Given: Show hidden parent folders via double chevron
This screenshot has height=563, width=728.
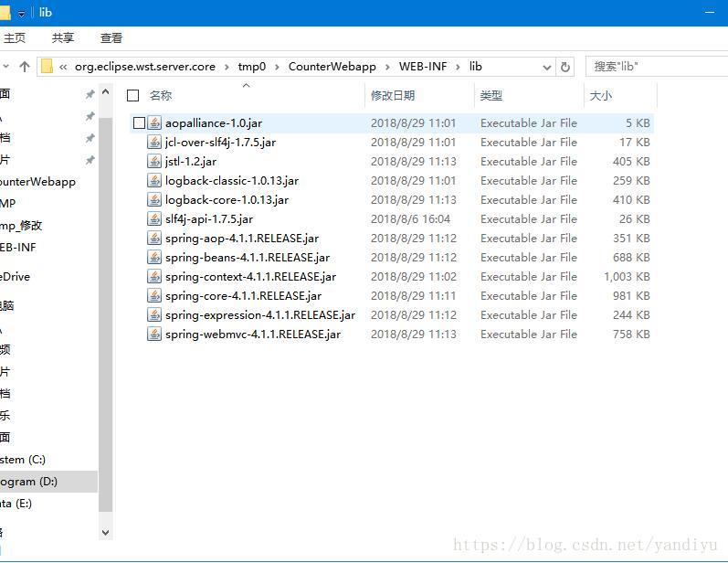Looking at the screenshot, I should (63, 68).
